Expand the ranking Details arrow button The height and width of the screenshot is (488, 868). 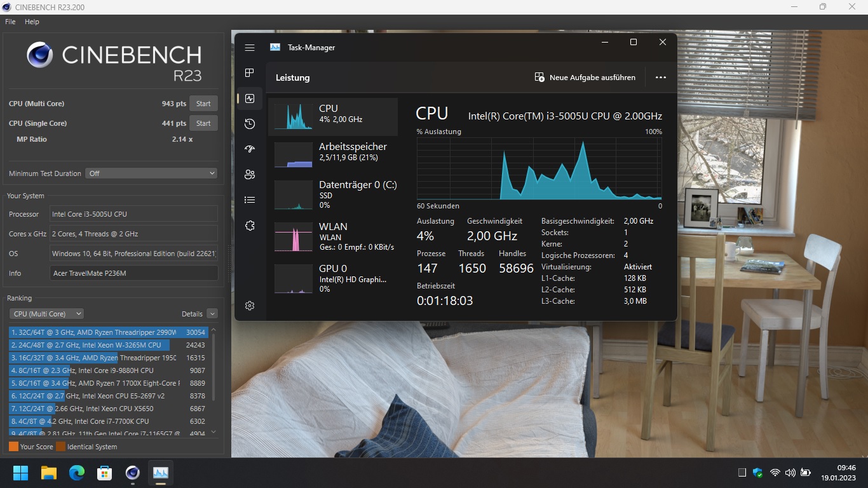[212, 314]
